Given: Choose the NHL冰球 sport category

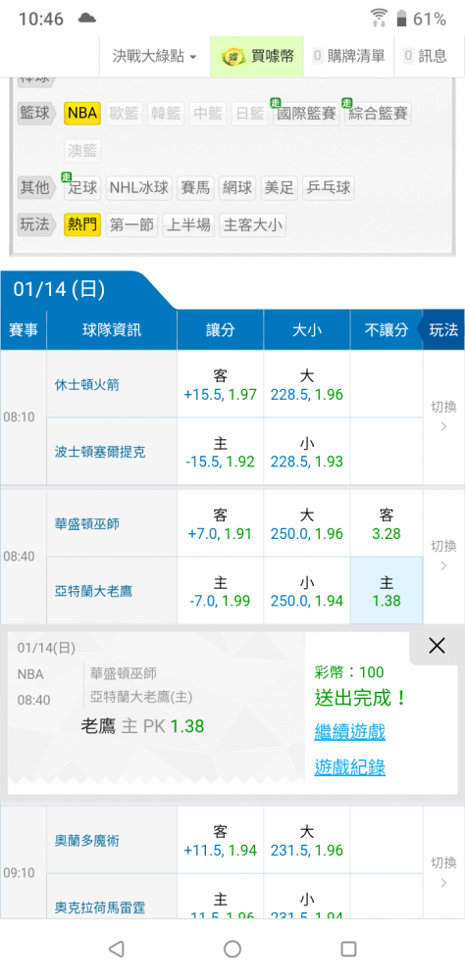Looking at the screenshot, I should 139,187.
